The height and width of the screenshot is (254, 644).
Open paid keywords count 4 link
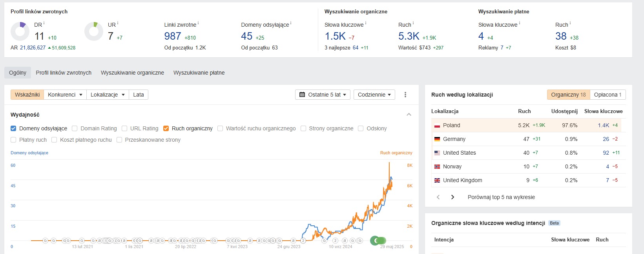click(x=481, y=36)
